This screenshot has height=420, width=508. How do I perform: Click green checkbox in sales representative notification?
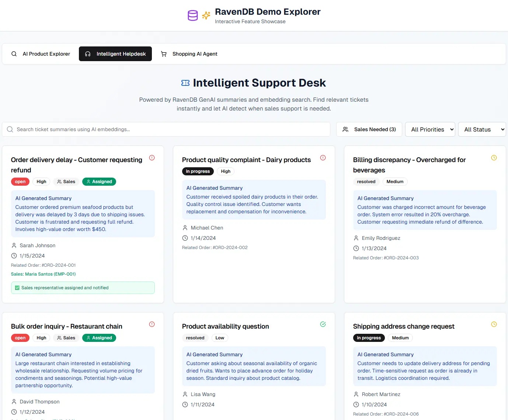tap(17, 288)
